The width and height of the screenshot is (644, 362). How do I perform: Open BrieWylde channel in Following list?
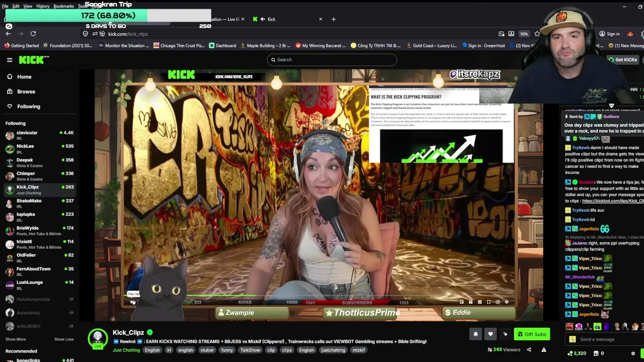coord(40,230)
